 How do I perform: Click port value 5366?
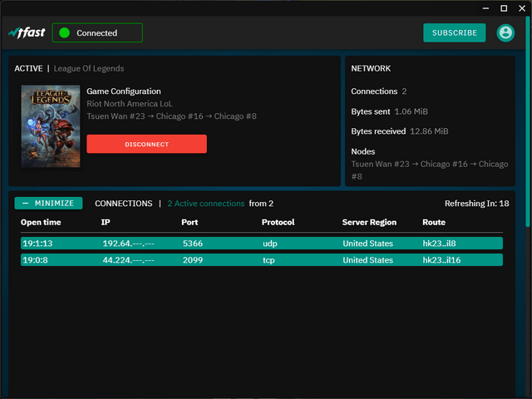(x=193, y=244)
